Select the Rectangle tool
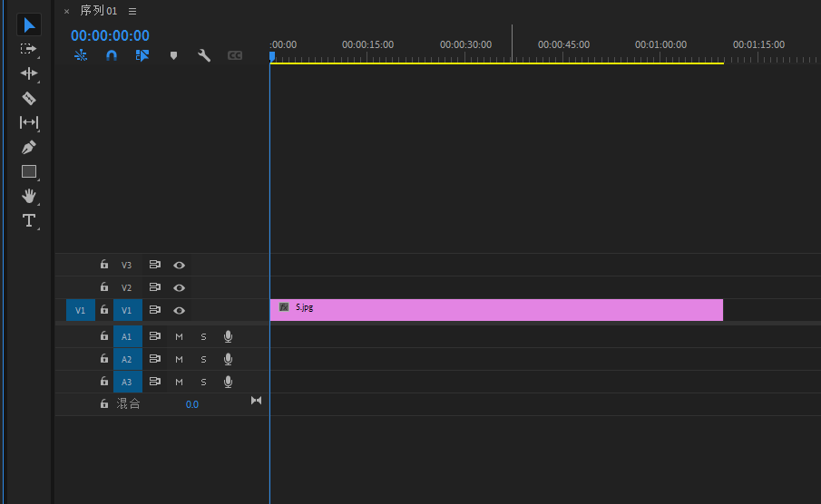This screenshot has height=504, width=821. 28,171
